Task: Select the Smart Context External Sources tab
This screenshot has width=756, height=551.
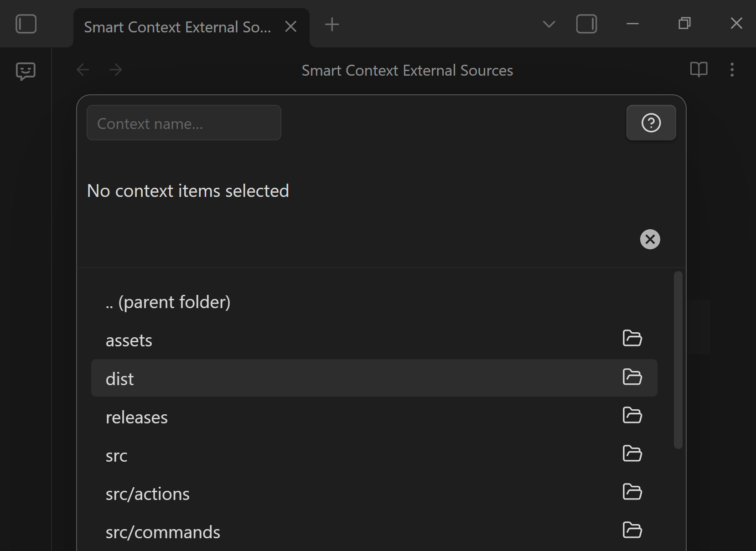Action: point(178,27)
